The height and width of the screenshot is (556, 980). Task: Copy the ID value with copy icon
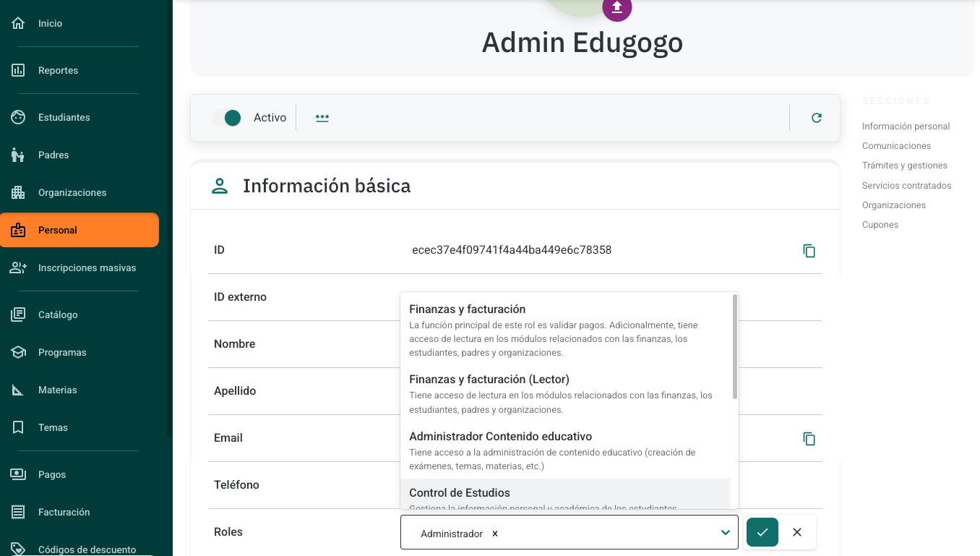(x=809, y=251)
